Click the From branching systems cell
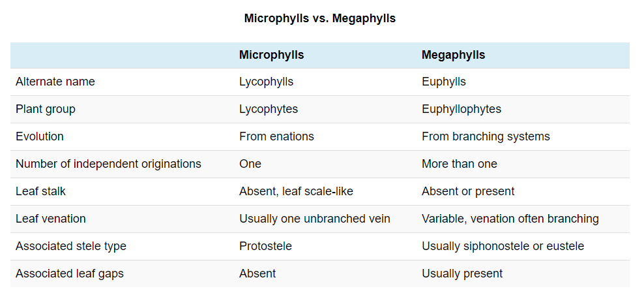Viewport: 644px width, 299px height. (486, 136)
